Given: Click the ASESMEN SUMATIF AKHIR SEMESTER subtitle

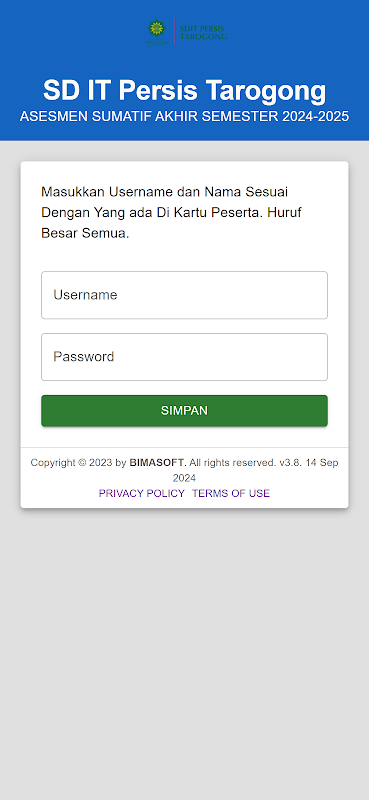Looking at the screenshot, I should coord(184,116).
